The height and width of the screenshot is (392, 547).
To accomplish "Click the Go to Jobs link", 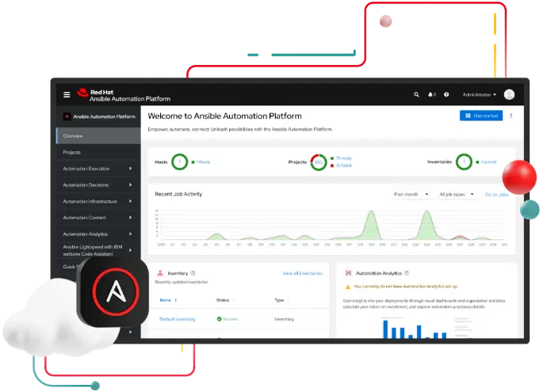I will 497,195.
